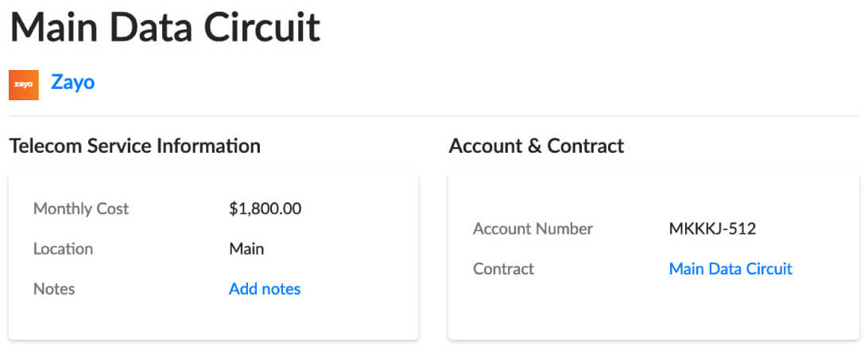Screen dimensions: 868x350
Task: Click the horizontal divider under Zayo
Action: [x=434, y=116]
